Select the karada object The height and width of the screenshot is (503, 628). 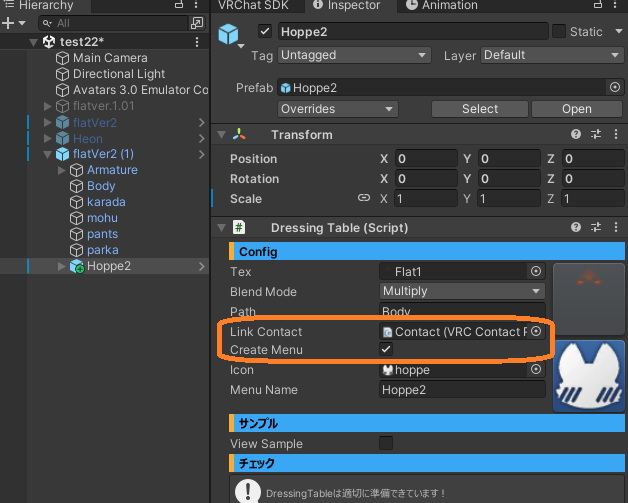tap(106, 202)
